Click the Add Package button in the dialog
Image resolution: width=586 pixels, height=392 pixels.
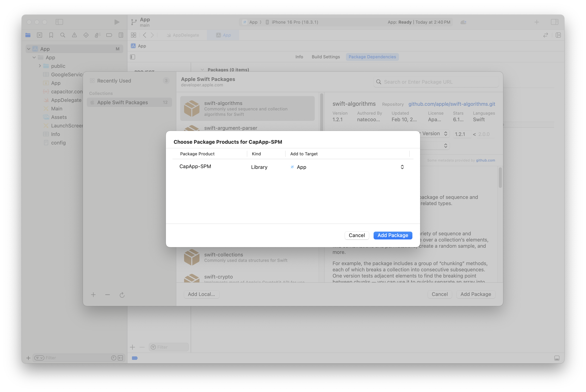(392, 235)
